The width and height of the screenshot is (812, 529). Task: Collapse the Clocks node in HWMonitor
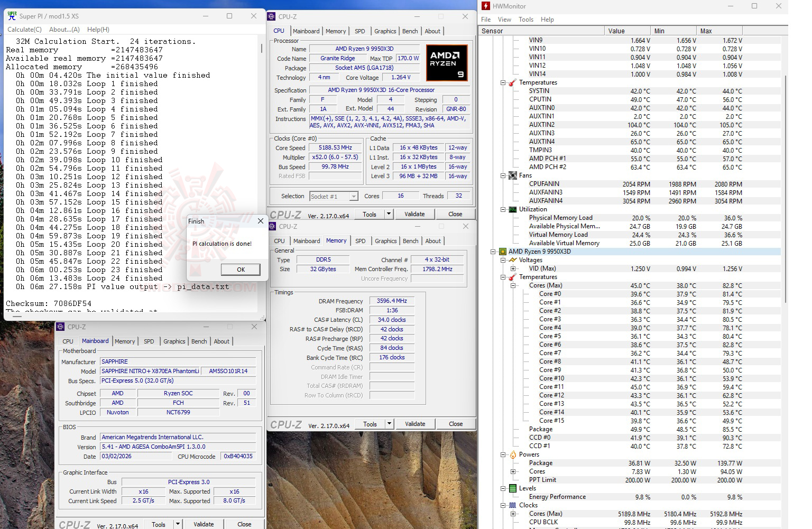503,505
